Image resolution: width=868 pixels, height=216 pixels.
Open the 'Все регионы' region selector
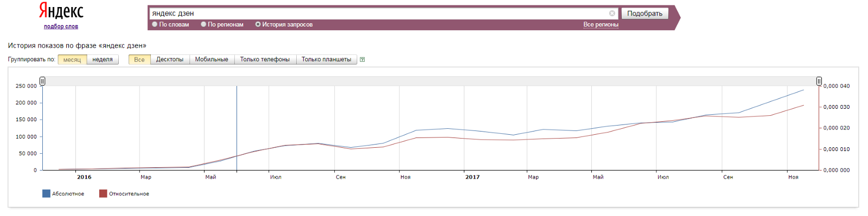pyautogui.click(x=601, y=24)
